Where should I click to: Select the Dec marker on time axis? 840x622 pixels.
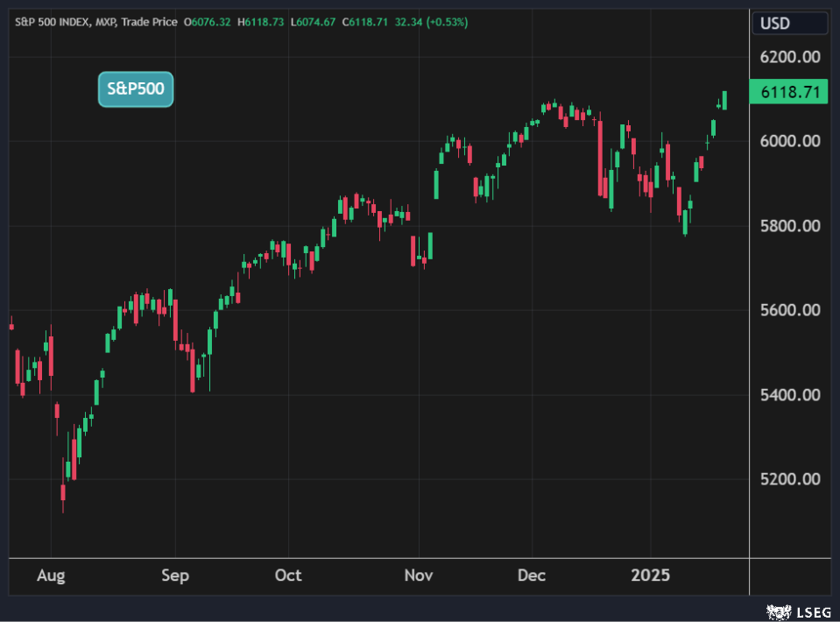(x=532, y=576)
